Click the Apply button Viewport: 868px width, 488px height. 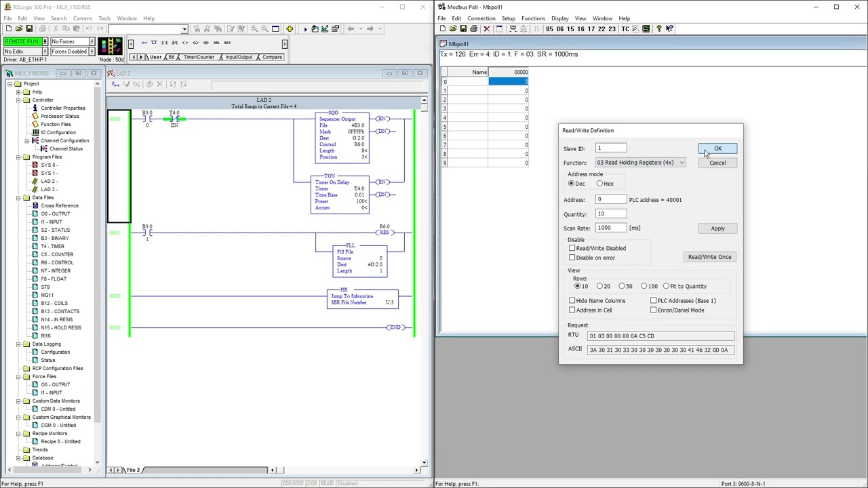pyautogui.click(x=717, y=228)
